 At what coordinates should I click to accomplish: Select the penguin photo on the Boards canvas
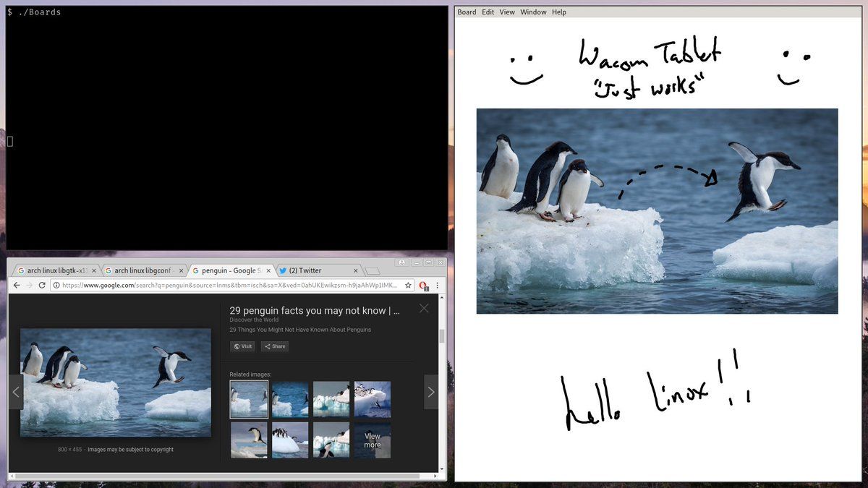point(657,211)
